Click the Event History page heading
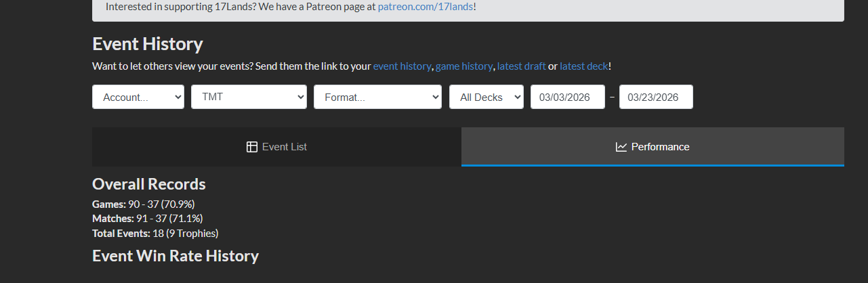The image size is (868, 283). [x=148, y=44]
